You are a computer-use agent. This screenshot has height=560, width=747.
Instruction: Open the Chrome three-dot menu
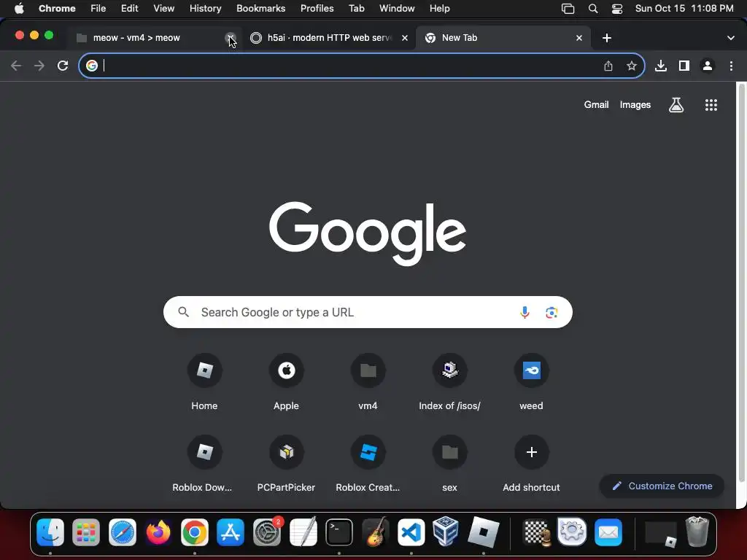point(731,66)
